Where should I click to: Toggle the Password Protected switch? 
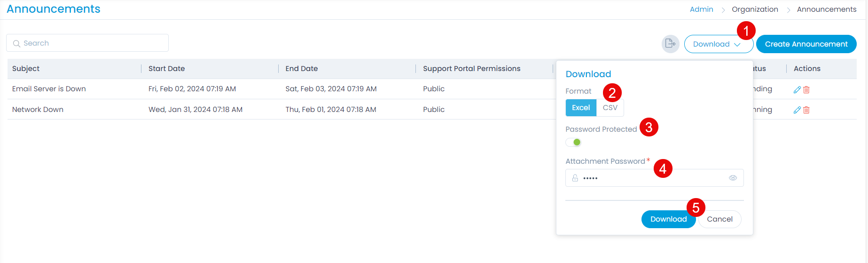point(574,142)
